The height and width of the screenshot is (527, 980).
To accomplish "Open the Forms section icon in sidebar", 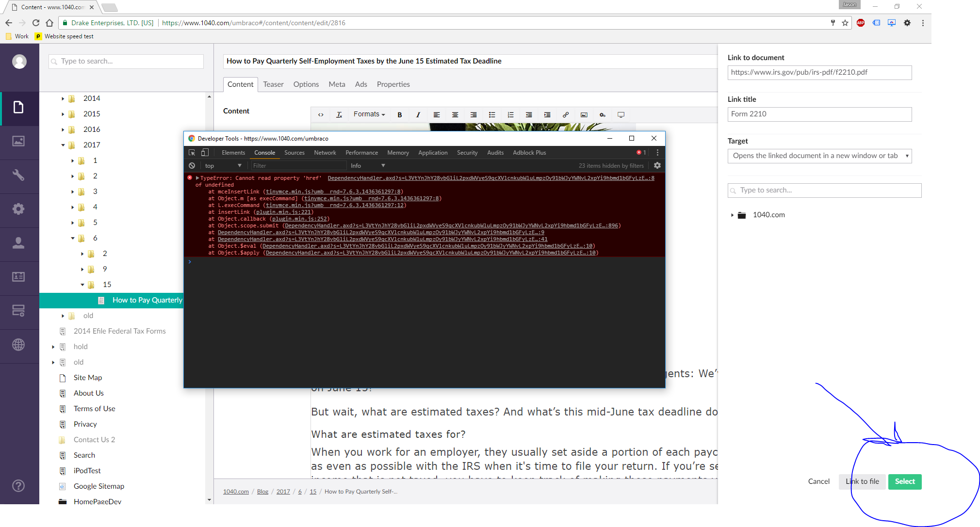I will tap(18, 311).
